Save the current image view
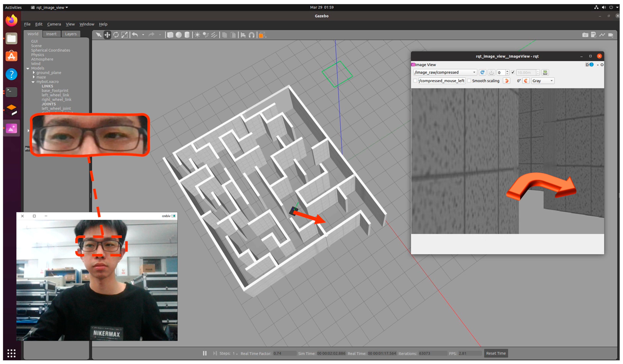Image resolution: width=623 pixels, height=364 pixels. click(x=545, y=72)
